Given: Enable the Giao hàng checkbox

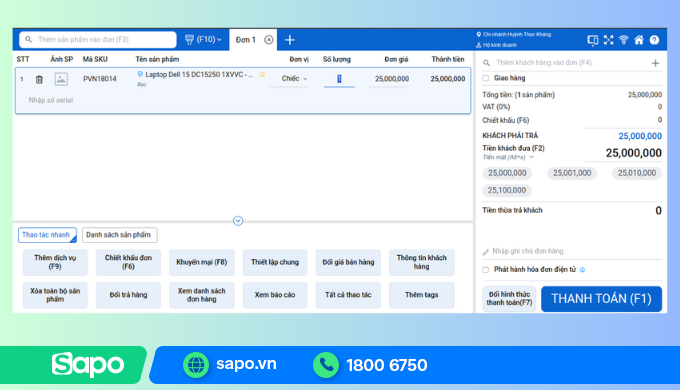Looking at the screenshot, I should pyautogui.click(x=486, y=79).
